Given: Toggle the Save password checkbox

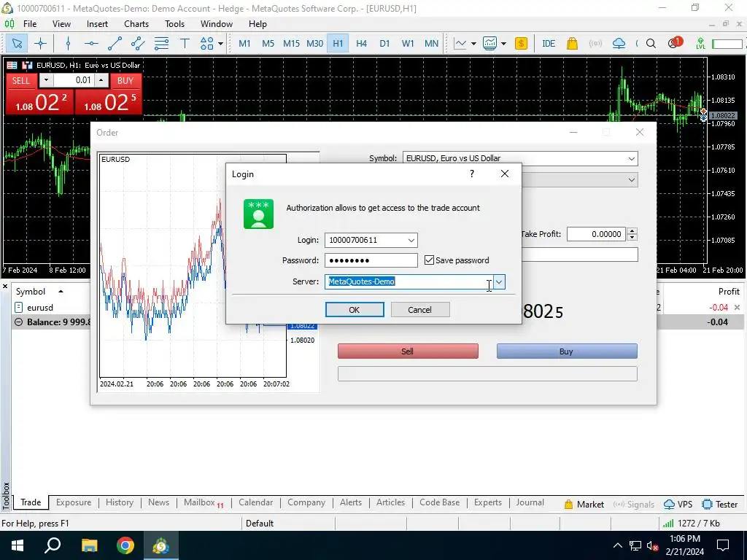Looking at the screenshot, I should 429,260.
